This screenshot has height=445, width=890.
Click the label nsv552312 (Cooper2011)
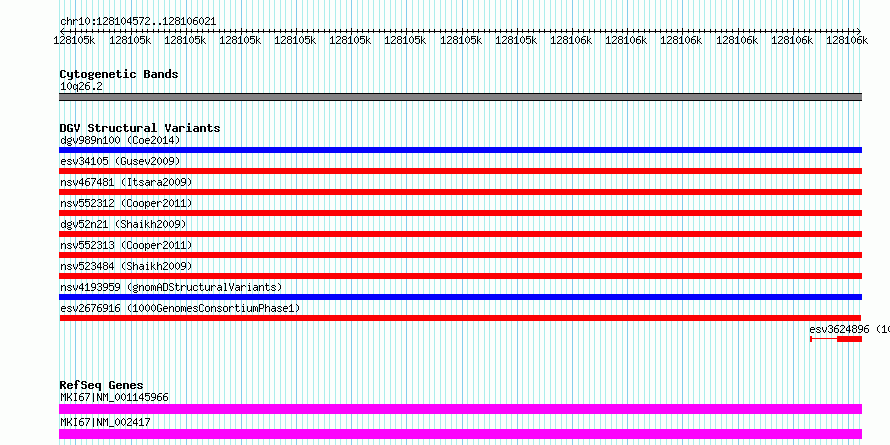[x=126, y=203]
